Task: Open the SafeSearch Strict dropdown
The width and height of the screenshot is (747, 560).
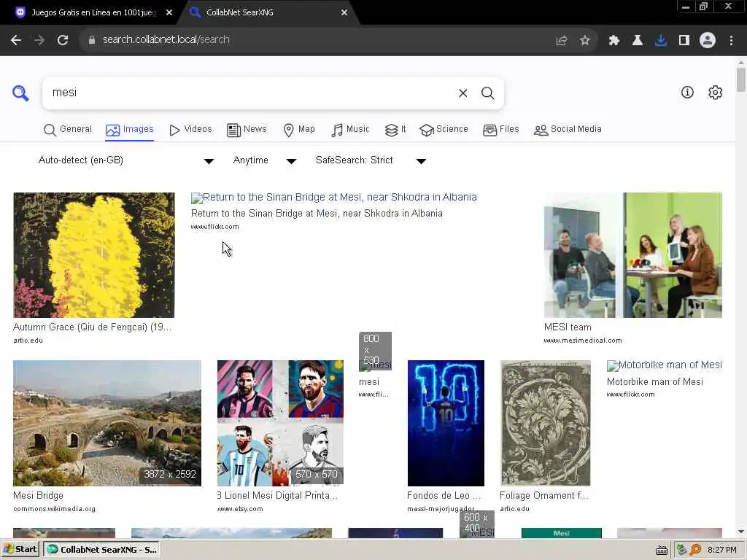Action: tap(371, 160)
